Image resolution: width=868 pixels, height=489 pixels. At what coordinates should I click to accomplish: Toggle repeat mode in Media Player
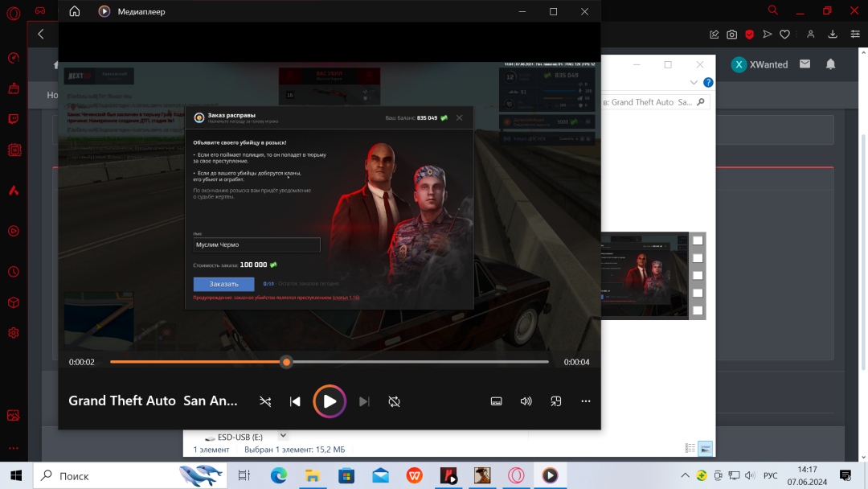[x=394, y=401]
